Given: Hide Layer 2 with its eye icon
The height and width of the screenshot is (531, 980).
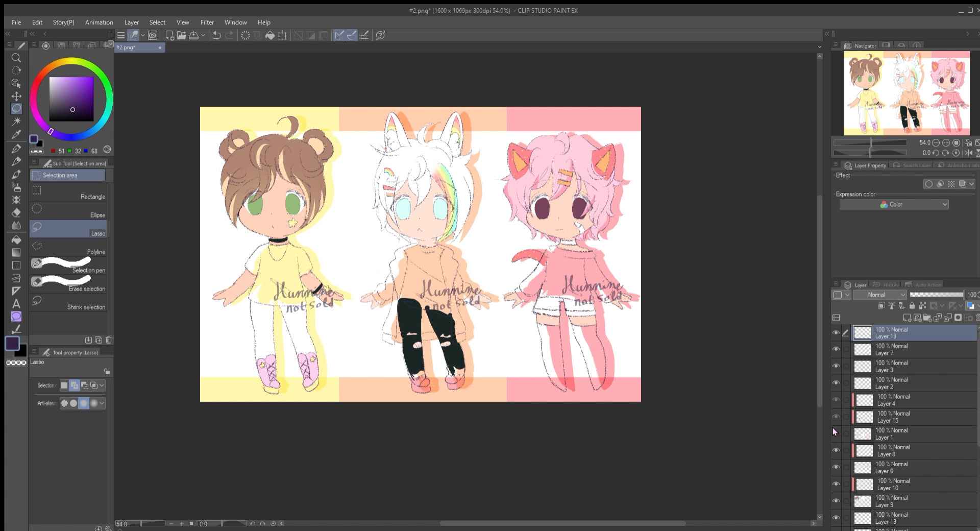Looking at the screenshot, I should [x=836, y=383].
